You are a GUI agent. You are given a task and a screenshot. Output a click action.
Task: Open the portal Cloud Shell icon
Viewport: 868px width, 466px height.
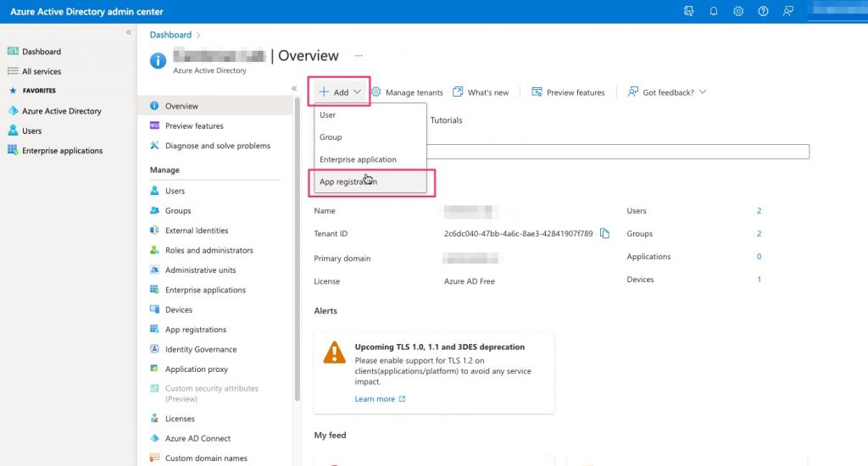[688, 11]
